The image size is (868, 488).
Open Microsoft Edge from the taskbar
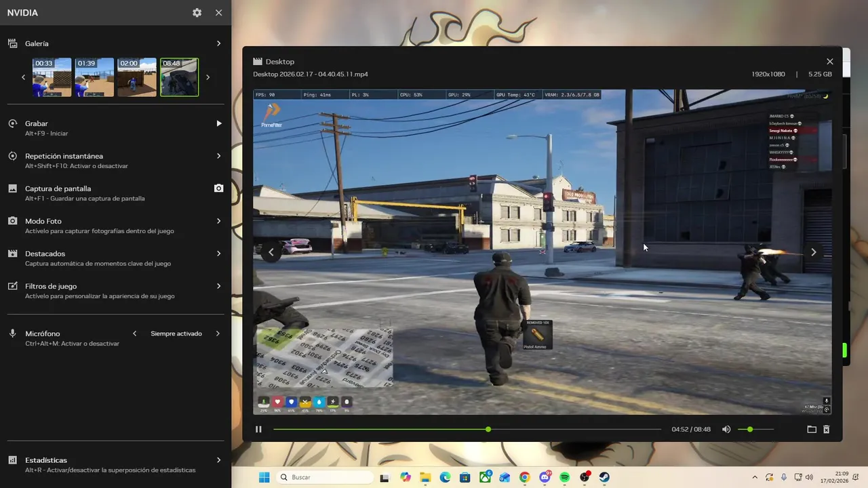(445, 477)
